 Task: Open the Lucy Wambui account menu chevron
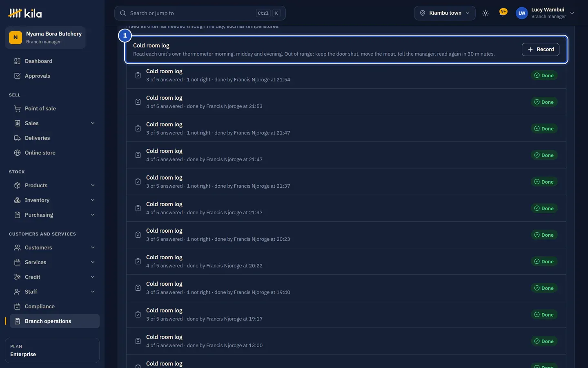tap(572, 13)
